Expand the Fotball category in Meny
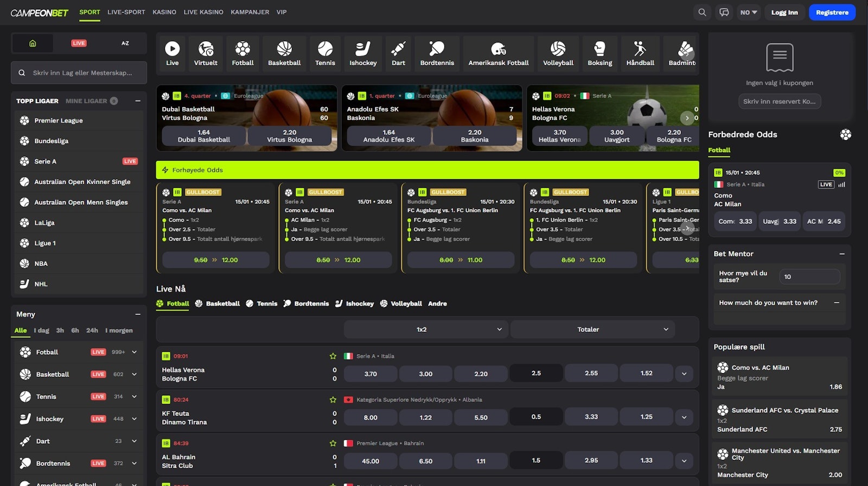The width and height of the screenshot is (868, 486). (134, 352)
